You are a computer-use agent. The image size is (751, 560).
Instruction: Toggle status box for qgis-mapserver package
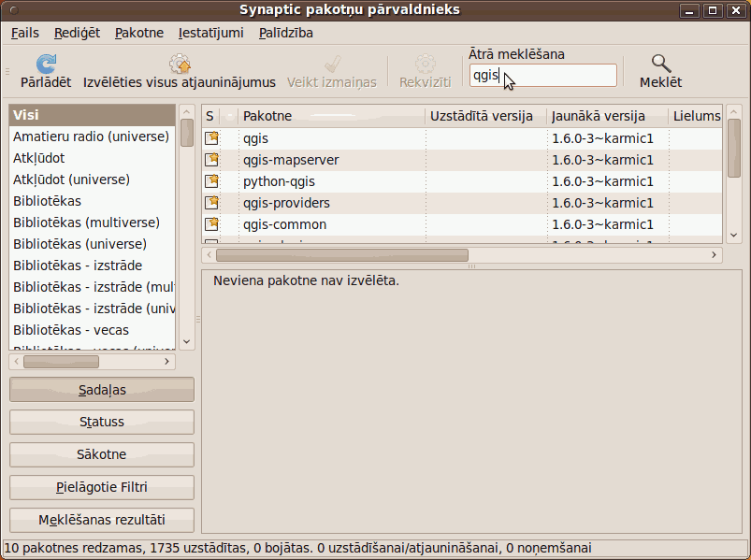[x=211, y=159]
